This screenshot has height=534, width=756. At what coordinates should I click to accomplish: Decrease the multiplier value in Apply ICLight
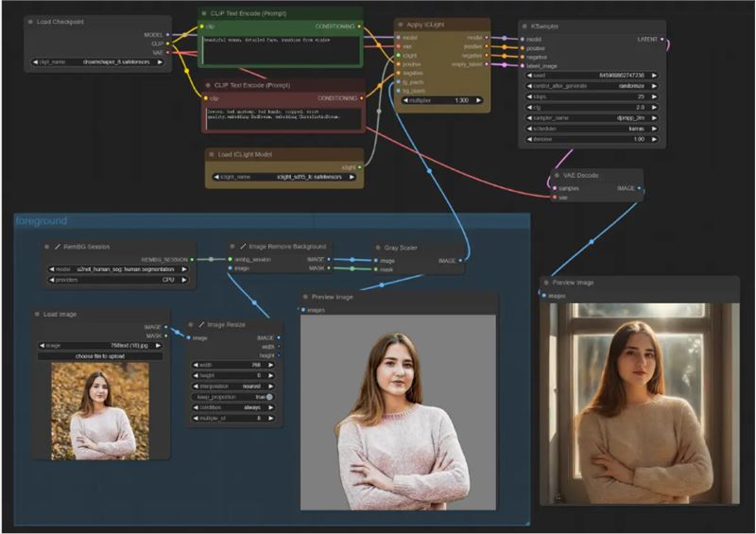point(405,100)
